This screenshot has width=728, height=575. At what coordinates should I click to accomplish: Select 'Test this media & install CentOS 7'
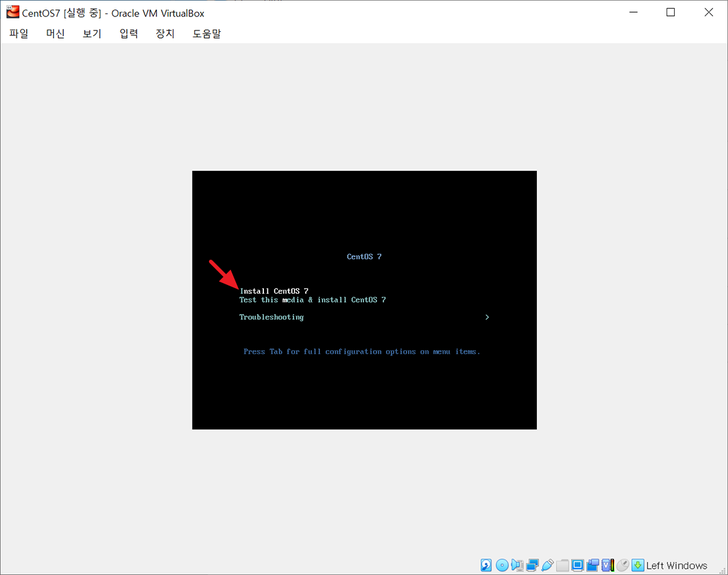pos(313,300)
